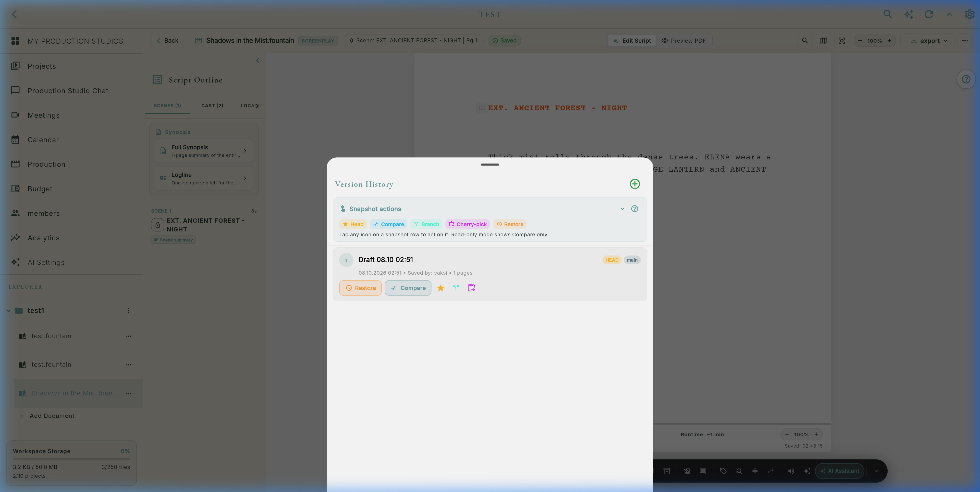Toggle focus mode frame icon
Viewport: 980px width, 492px height.
(x=842, y=41)
